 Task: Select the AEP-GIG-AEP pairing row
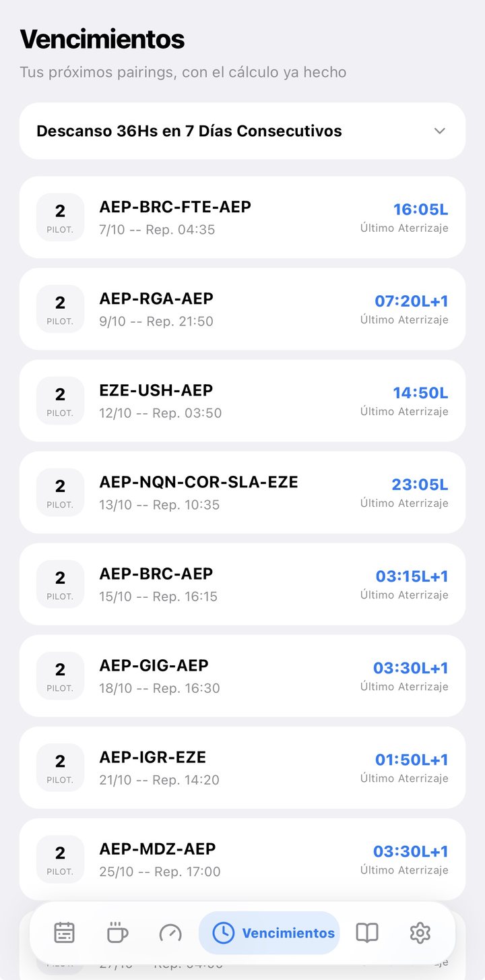pos(243,675)
